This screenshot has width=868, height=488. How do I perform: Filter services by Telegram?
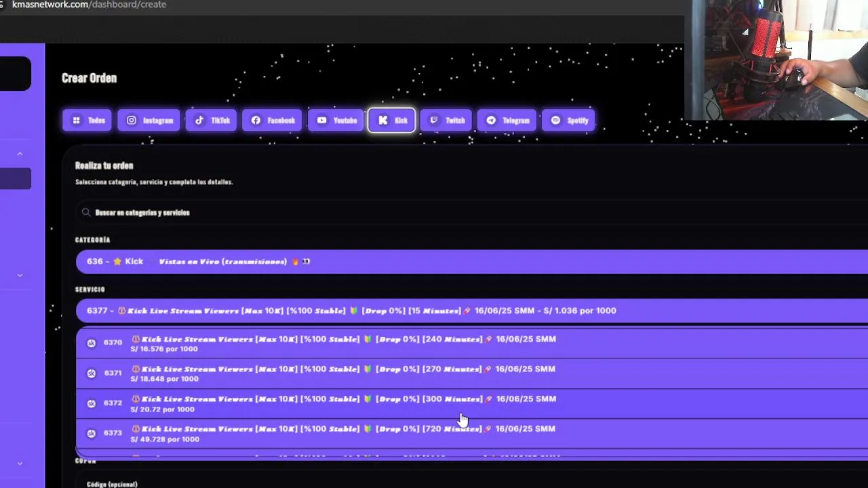(507, 120)
